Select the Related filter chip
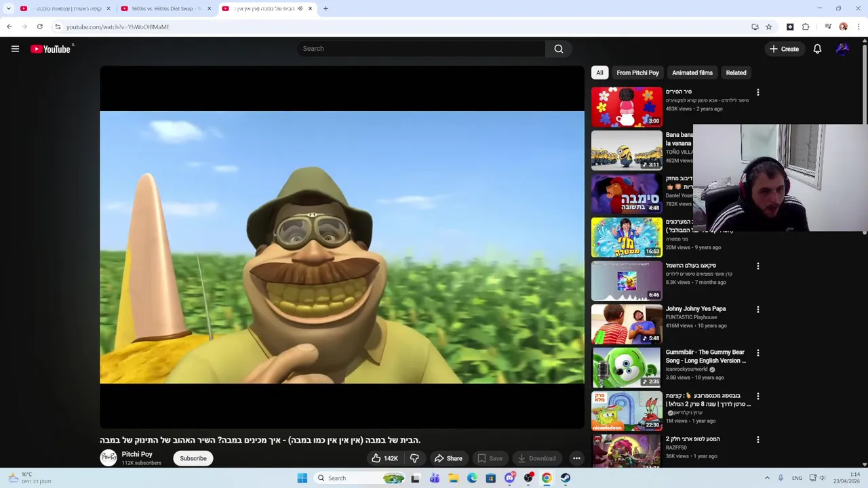 pos(736,73)
